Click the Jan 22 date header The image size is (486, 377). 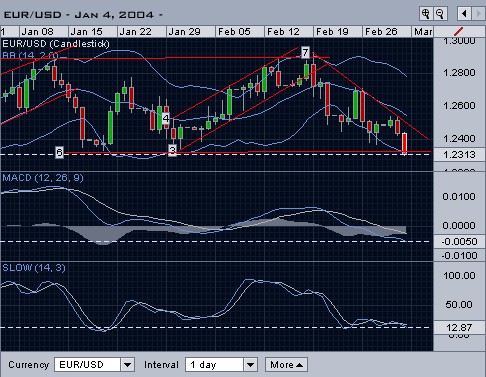(x=142, y=32)
